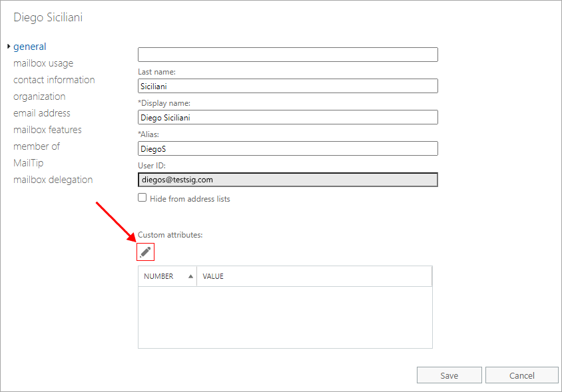Click the Last name text field

pos(288,86)
